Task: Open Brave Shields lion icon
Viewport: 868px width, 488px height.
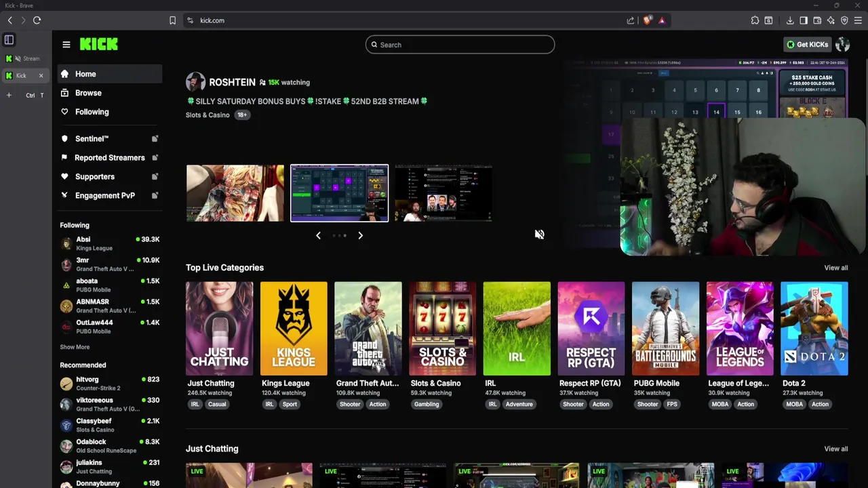Action: click(x=647, y=20)
